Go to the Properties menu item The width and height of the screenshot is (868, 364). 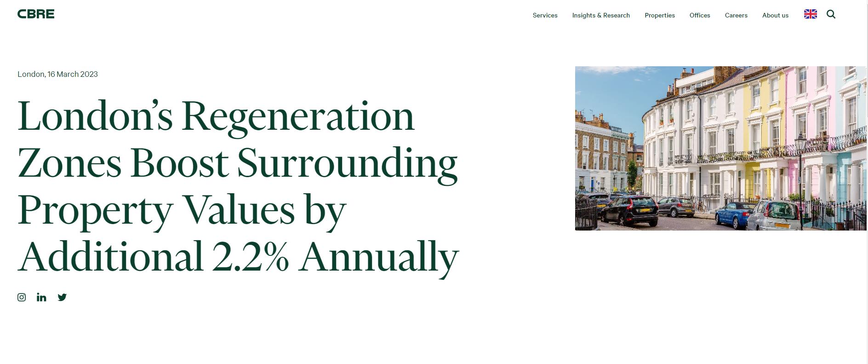click(659, 15)
